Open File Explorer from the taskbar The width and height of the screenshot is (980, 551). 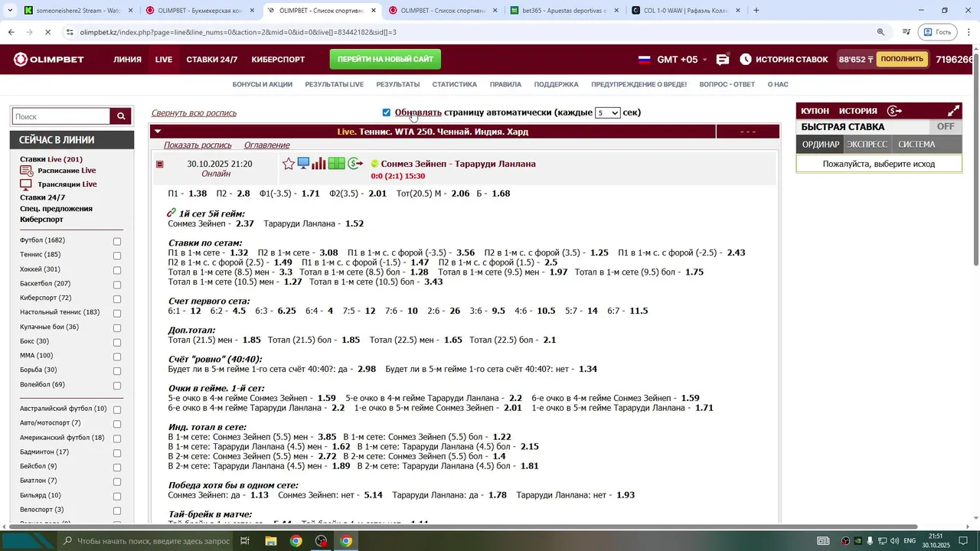[x=270, y=541]
